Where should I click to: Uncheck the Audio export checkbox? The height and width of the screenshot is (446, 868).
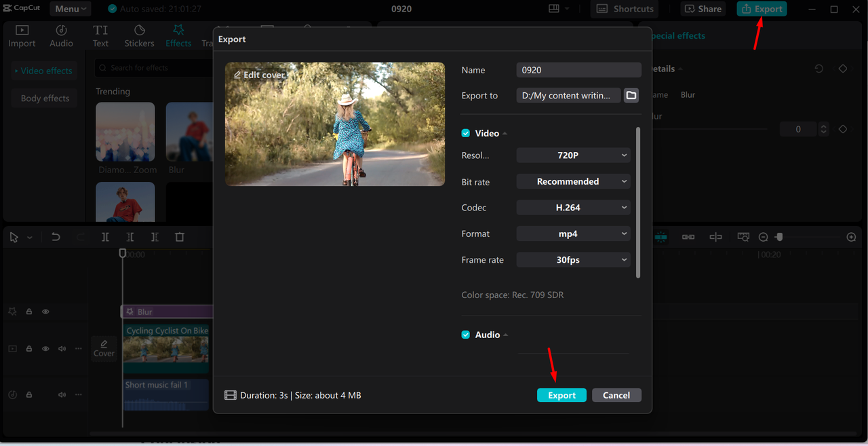[466, 335]
